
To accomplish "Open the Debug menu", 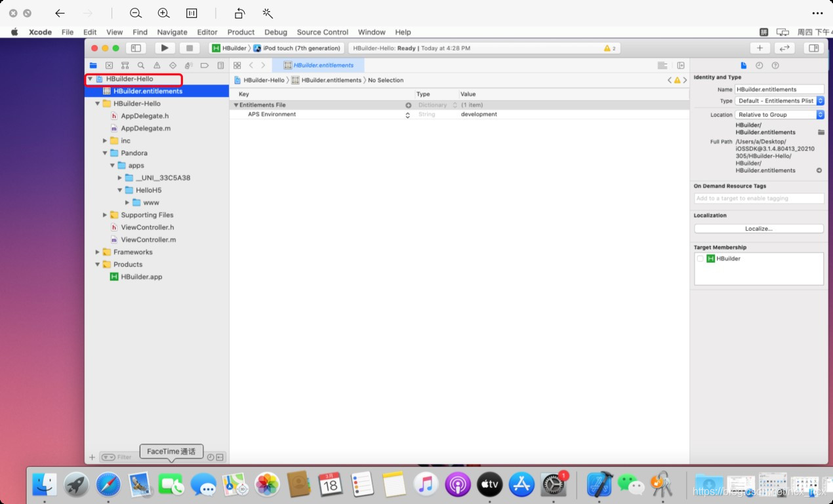I will point(275,32).
